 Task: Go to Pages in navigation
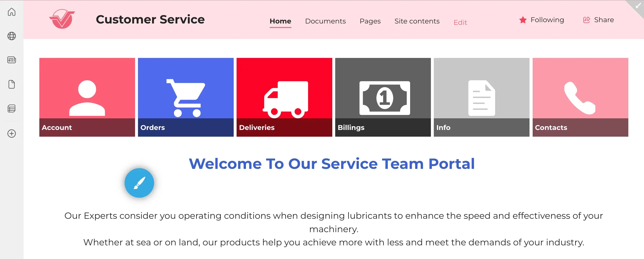click(x=370, y=21)
